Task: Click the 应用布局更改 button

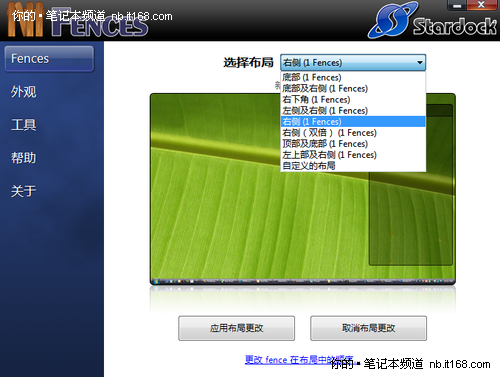Action: click(237, 328)
